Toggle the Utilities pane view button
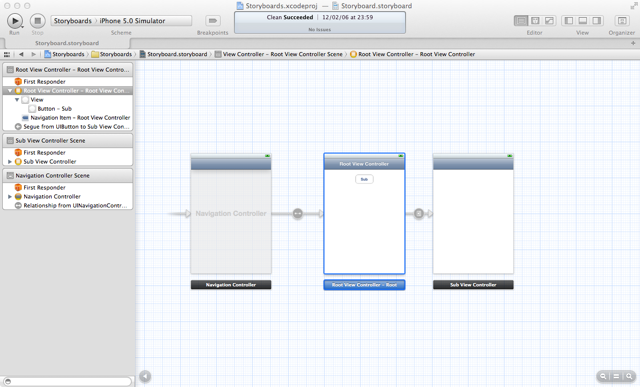640x387 pixels. pyautogui.click(x=597, y=20)
